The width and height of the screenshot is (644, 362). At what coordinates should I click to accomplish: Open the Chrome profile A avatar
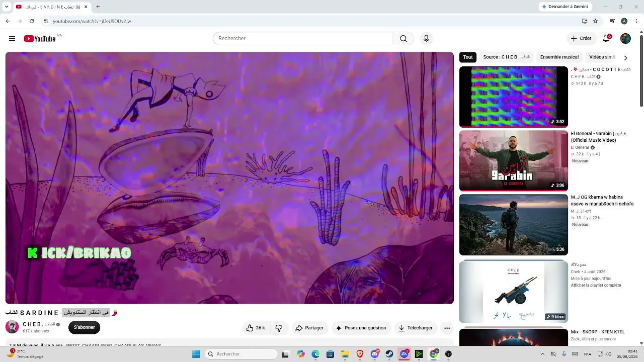point(624,21)
